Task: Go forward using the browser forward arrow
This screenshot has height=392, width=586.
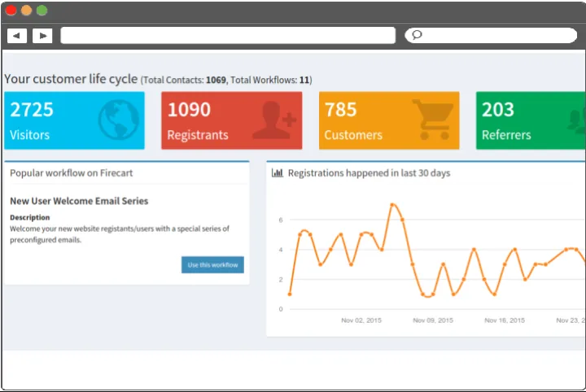Action: 42,36
